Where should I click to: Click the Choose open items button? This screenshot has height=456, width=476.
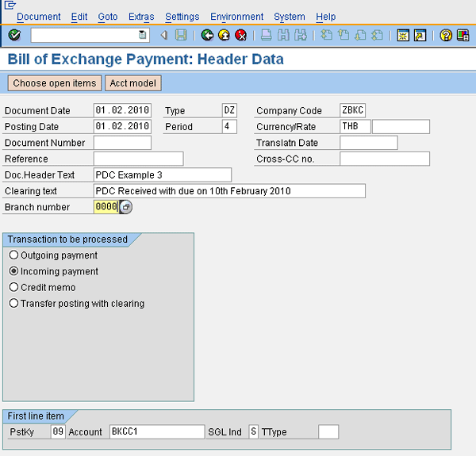pos(55,83)
